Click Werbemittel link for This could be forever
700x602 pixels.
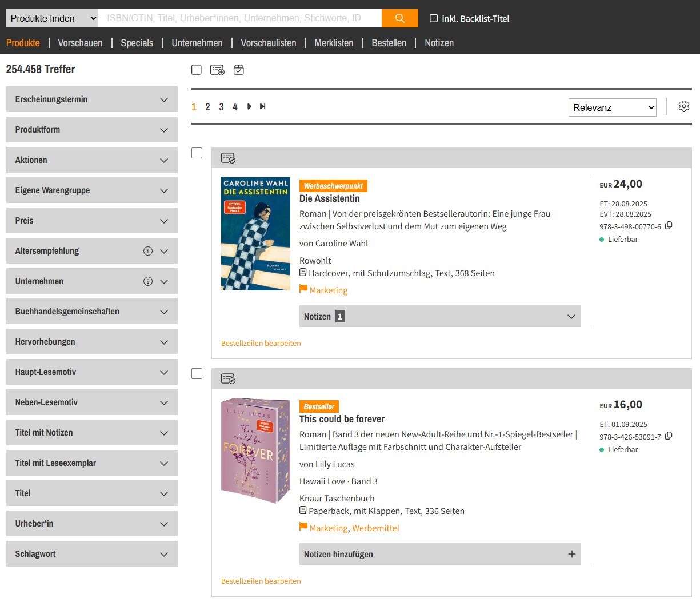pyautogui.click(x=375, y=528)
